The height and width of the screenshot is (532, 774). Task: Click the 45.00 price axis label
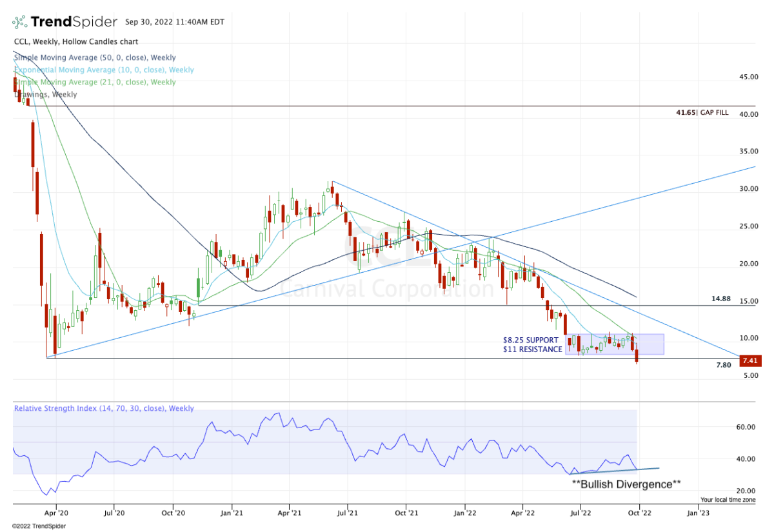point(748,77)
